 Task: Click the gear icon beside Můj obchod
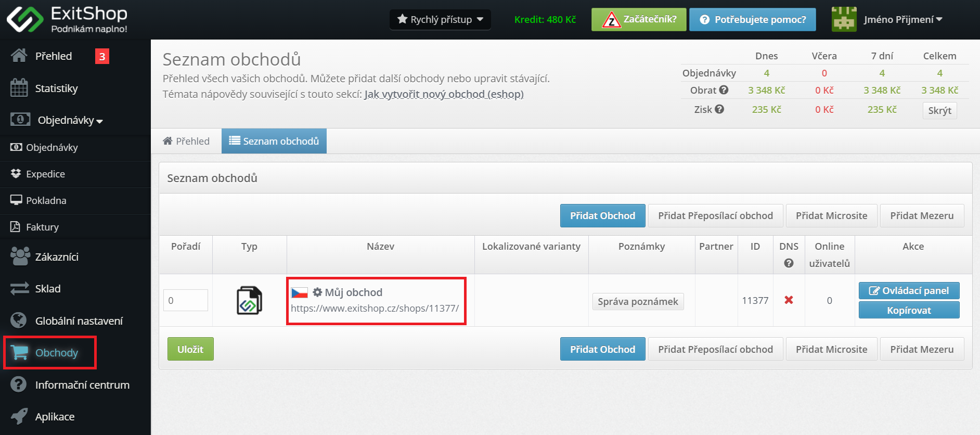point(317,292)
